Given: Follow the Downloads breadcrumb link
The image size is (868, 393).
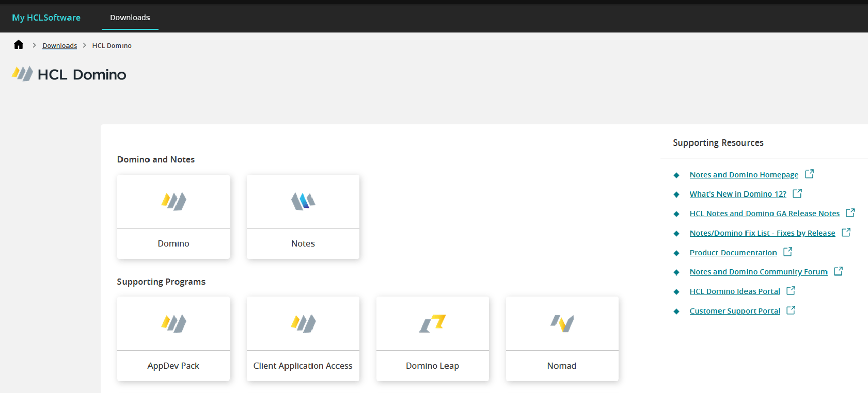Looking at the screenshot, I should tap(59, 46).
